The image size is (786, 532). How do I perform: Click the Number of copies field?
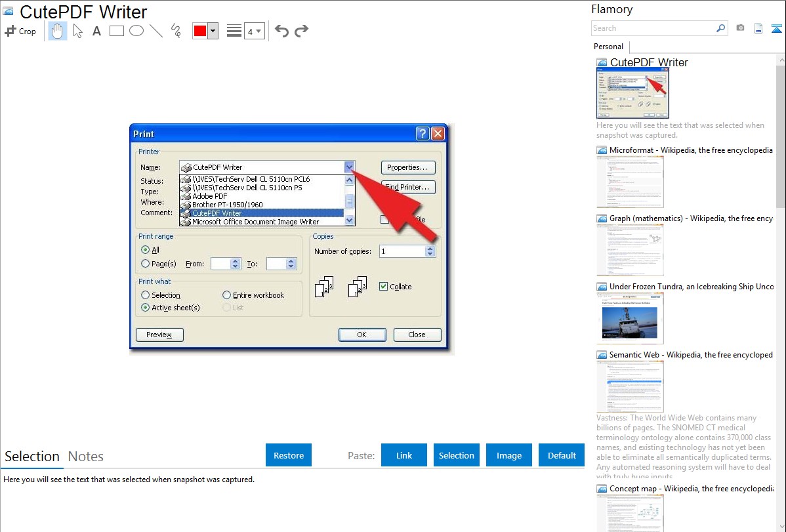(402, 251)
